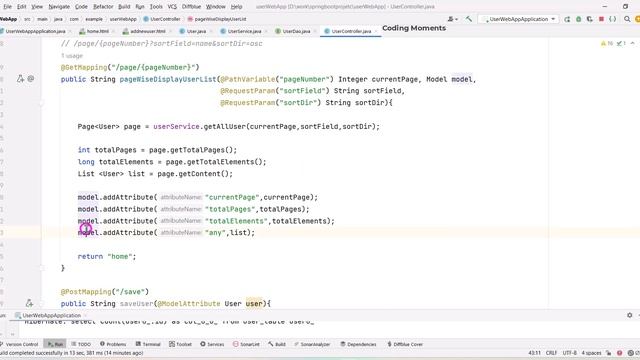Collapse inspection widget arrow at editor top

tap(632, 43)
